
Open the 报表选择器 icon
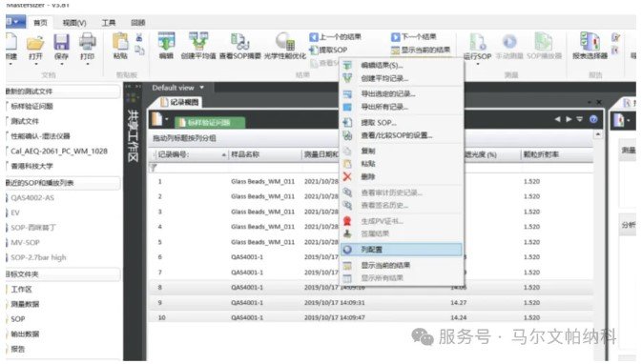pos(590,42)
